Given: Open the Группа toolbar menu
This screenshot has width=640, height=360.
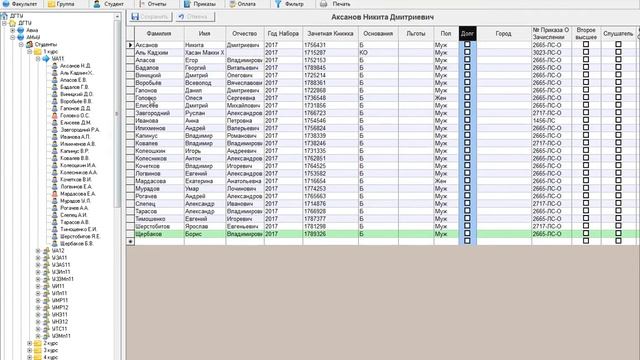Looking at the screenshot, I should pyautogui.click(x=61, y=4).
